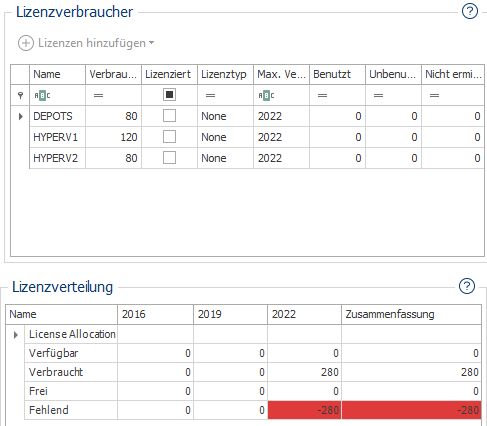Expand the DEPOTS row arrow
Screen dimensions: 487x426
pyautogui.click(x=21, y=116)
